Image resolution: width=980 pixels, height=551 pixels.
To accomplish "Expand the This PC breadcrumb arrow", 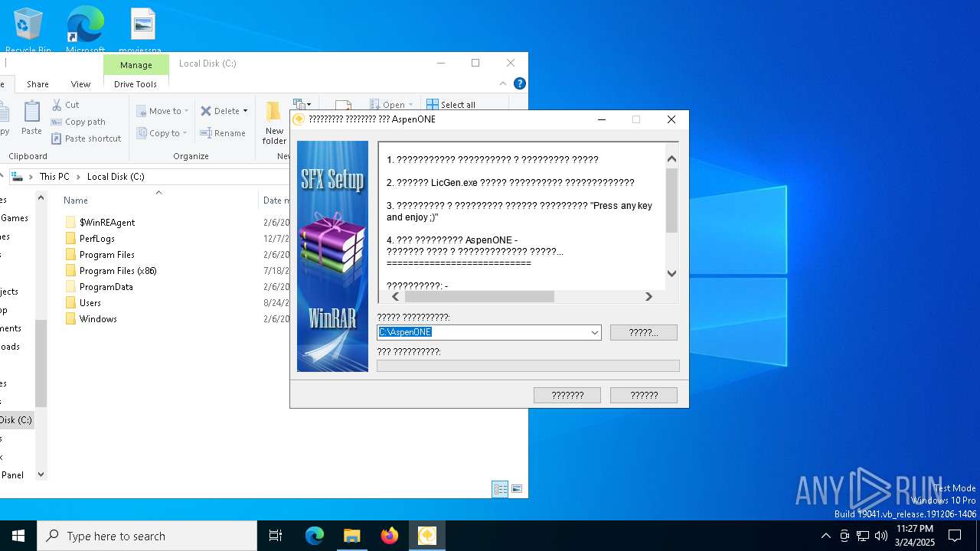I will coord(78,177).
